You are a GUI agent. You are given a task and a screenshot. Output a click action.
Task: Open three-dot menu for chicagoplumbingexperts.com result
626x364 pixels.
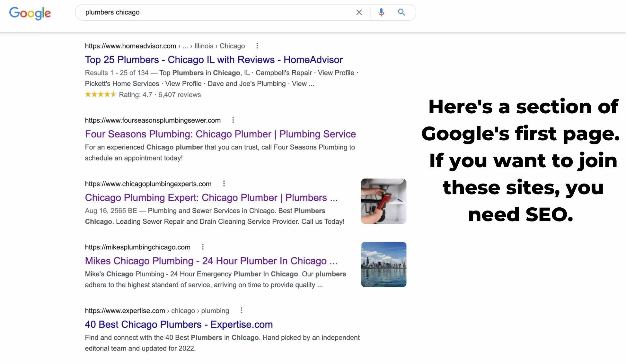pos(224,184)
